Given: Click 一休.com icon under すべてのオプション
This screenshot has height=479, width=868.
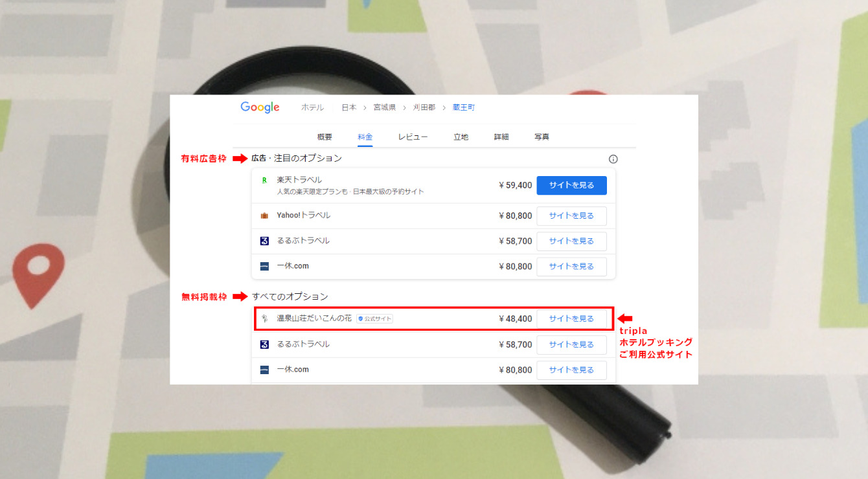Looking at the screenshot, I should (264, 370).
